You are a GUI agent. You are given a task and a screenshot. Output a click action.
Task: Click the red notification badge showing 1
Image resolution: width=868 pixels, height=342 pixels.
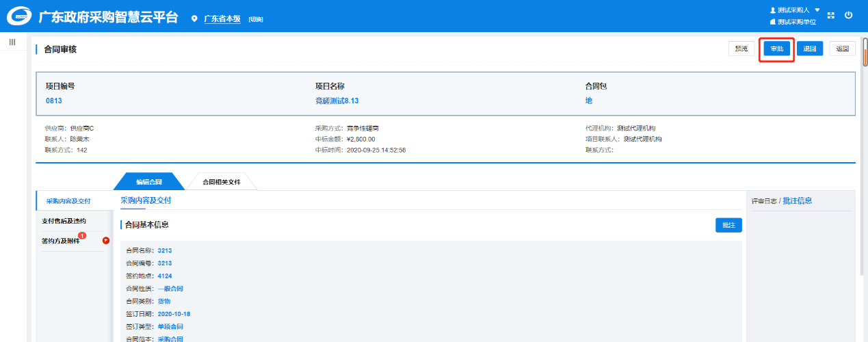point(82,236)
